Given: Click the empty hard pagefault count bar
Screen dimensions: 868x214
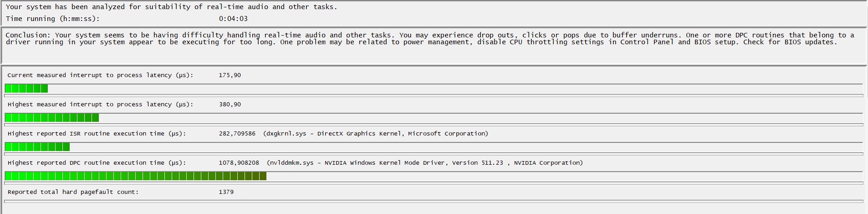Looking at the screenshot, I should [x=434, y=201].
